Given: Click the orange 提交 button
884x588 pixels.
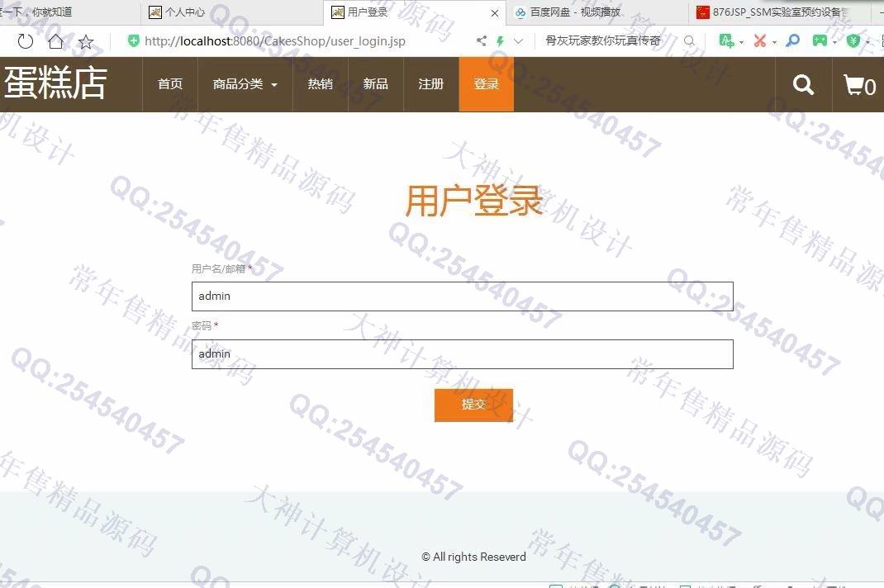Looking at the screenshot, I should (473, 405).
